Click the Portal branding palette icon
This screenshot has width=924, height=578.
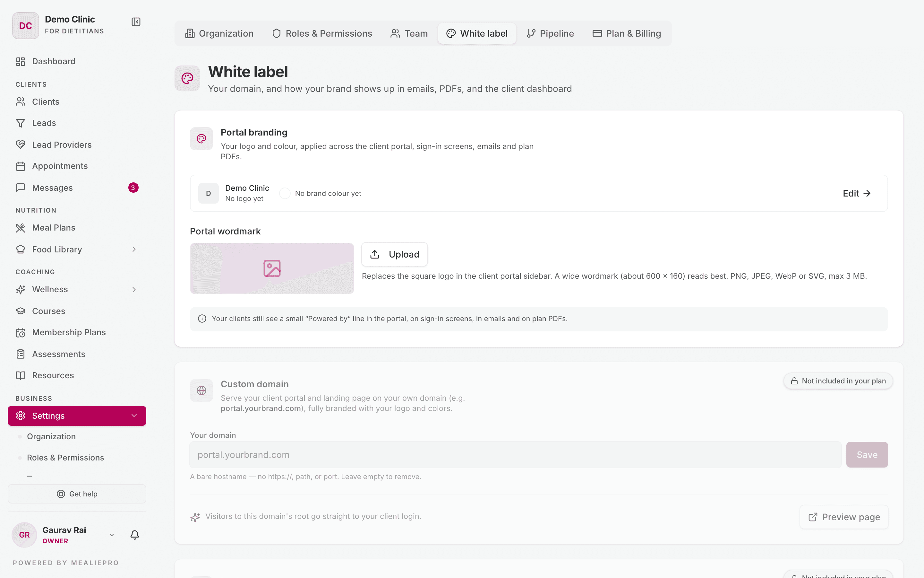(x=201, y=139)
